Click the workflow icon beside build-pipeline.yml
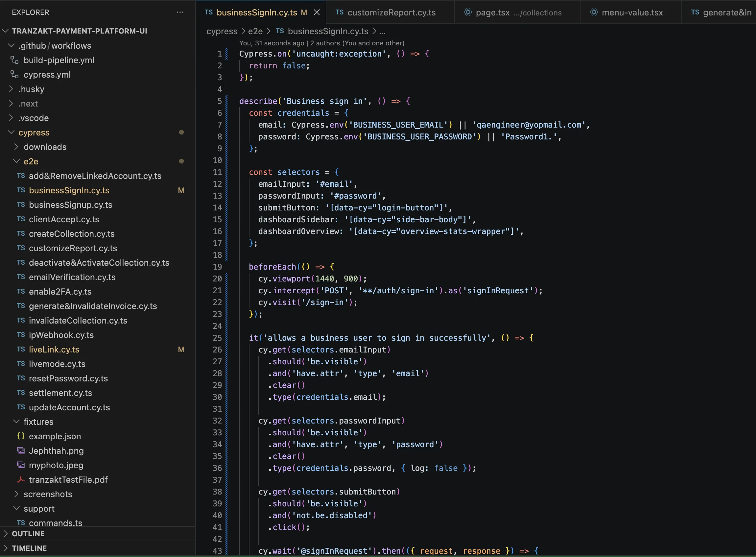The width and height of the screenshot is (756, 557). [x=14, y=60]
